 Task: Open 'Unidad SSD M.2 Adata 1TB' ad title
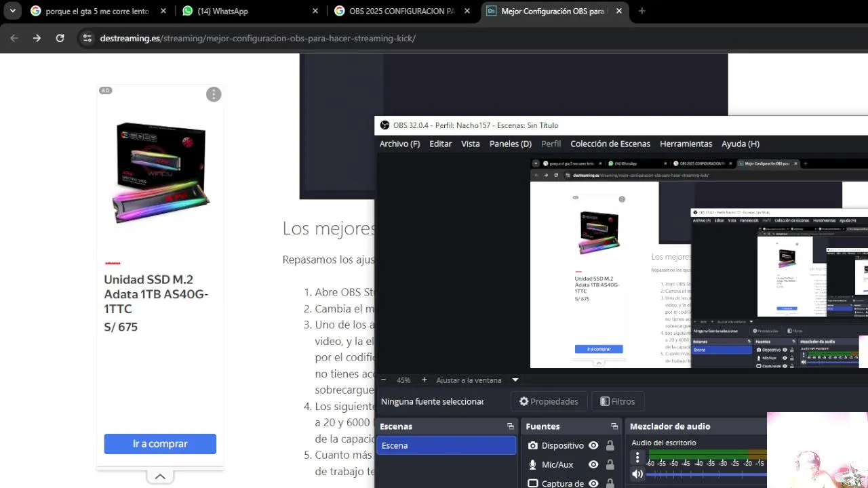click(156, 294)
